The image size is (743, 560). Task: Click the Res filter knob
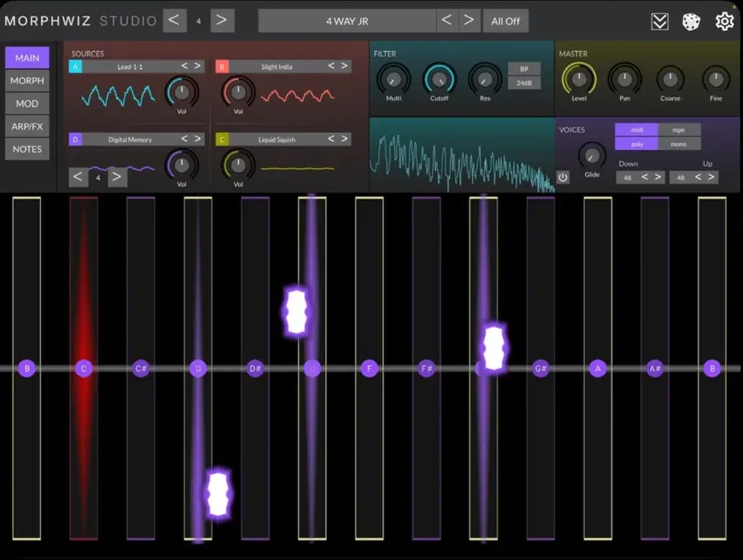484,78
